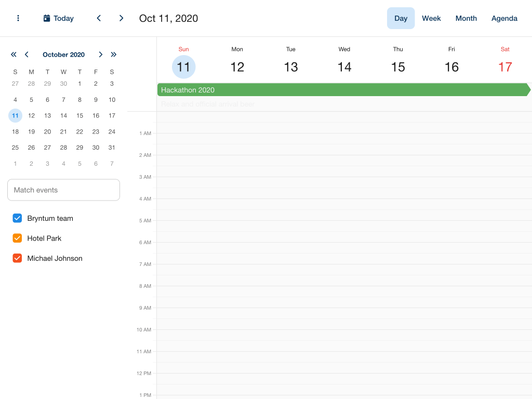Screen dimensions: 532x399
Task: Open the Hackathon 2020 event bar
Action: point(343,90)
